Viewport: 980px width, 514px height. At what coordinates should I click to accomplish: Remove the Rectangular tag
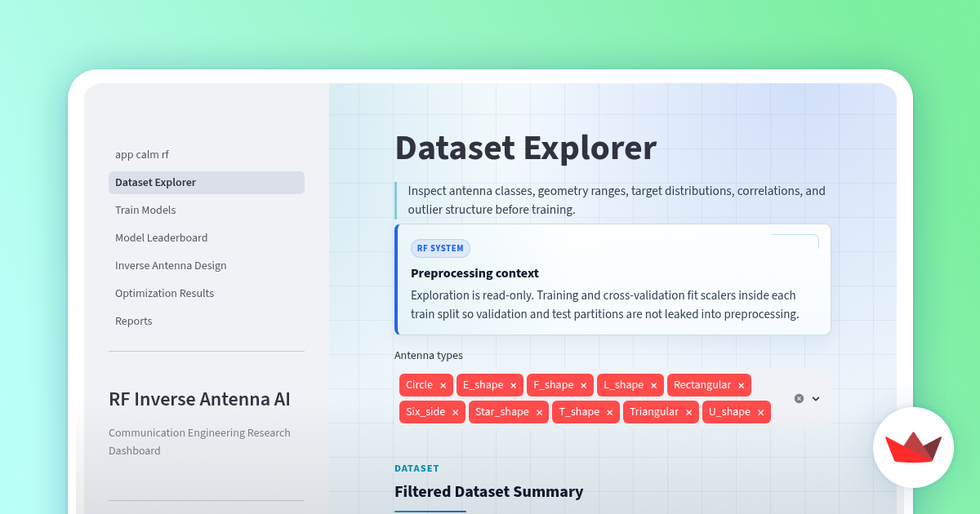[741, 385]
